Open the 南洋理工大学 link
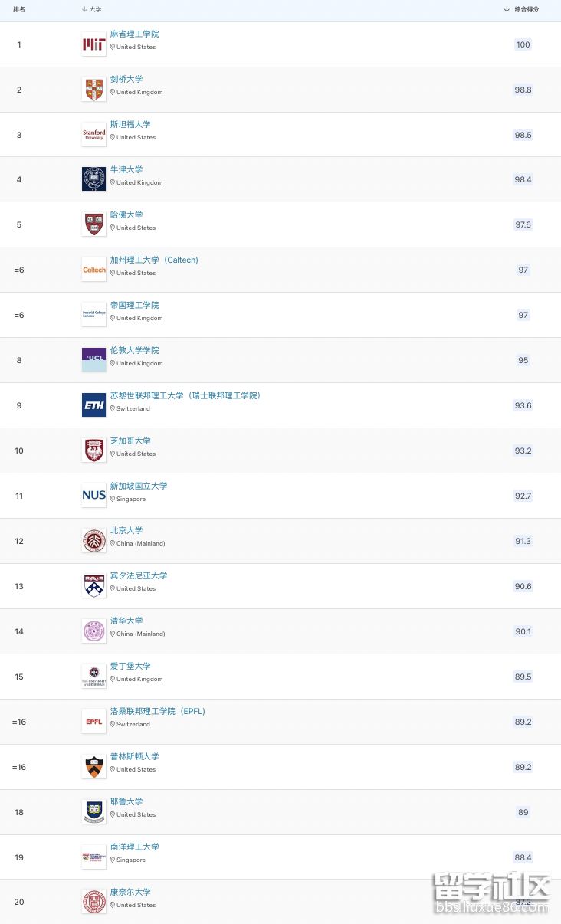Viewport: 561px width, 924px height. tap(134, 847)
